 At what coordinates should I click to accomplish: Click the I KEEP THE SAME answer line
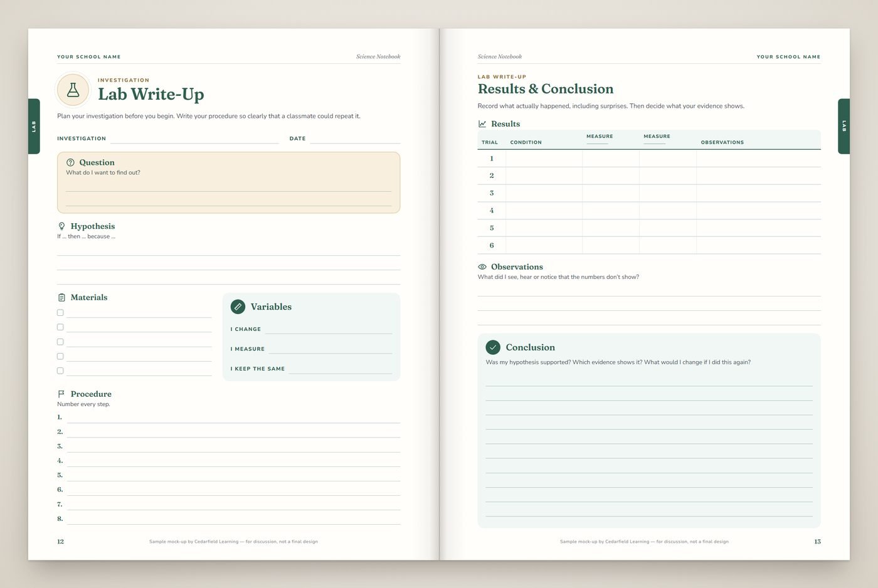click(341, 369)
